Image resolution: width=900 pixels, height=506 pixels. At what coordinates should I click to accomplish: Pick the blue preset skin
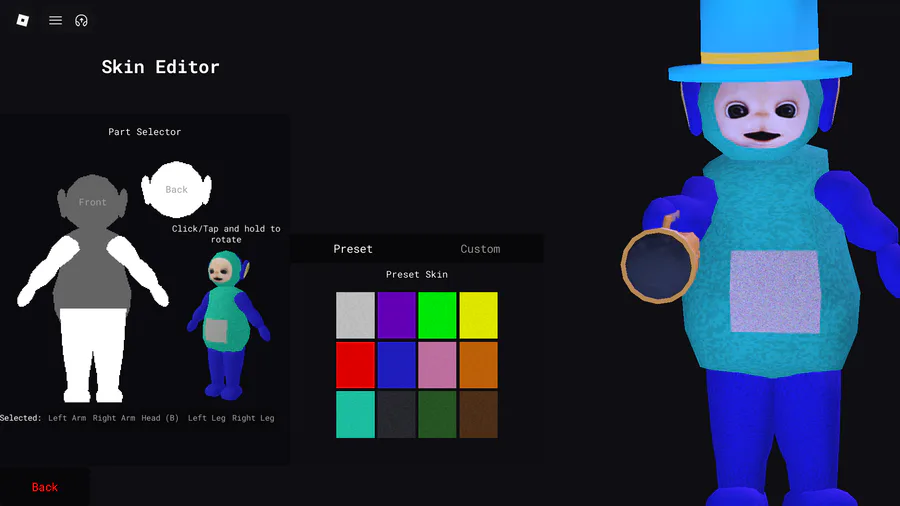[396, 365]
